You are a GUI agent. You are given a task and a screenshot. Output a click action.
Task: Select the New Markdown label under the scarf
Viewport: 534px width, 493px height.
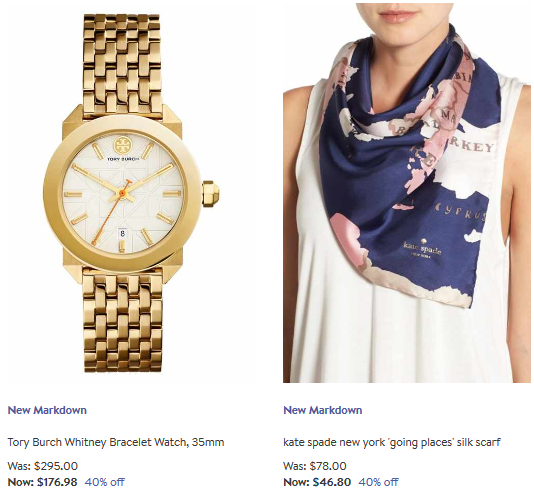tap(323, 410)
